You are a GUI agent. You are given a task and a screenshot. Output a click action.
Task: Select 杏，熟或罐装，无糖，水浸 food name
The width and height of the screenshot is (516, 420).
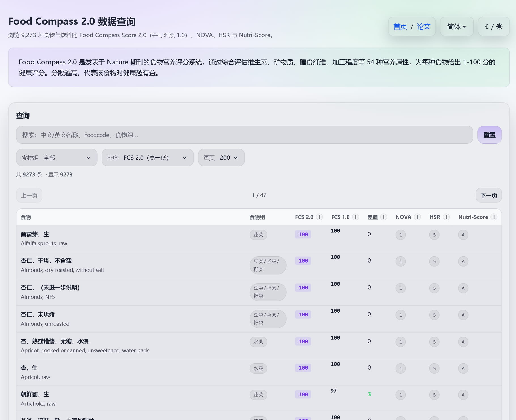click(55, 341)
